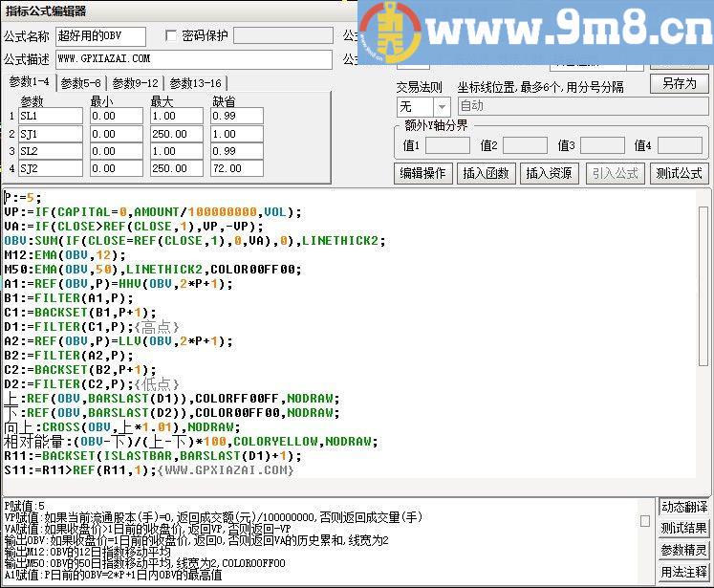714x588 pixels.
Task: Click the 值1 extra Y-axis field
Action: pyautogui.click(x=447, y=146)
